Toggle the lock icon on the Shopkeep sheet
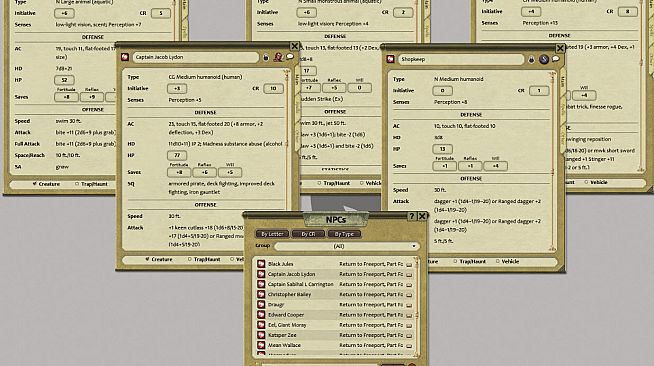The width and height of the screenshot is (654, 366). point(531,60)
